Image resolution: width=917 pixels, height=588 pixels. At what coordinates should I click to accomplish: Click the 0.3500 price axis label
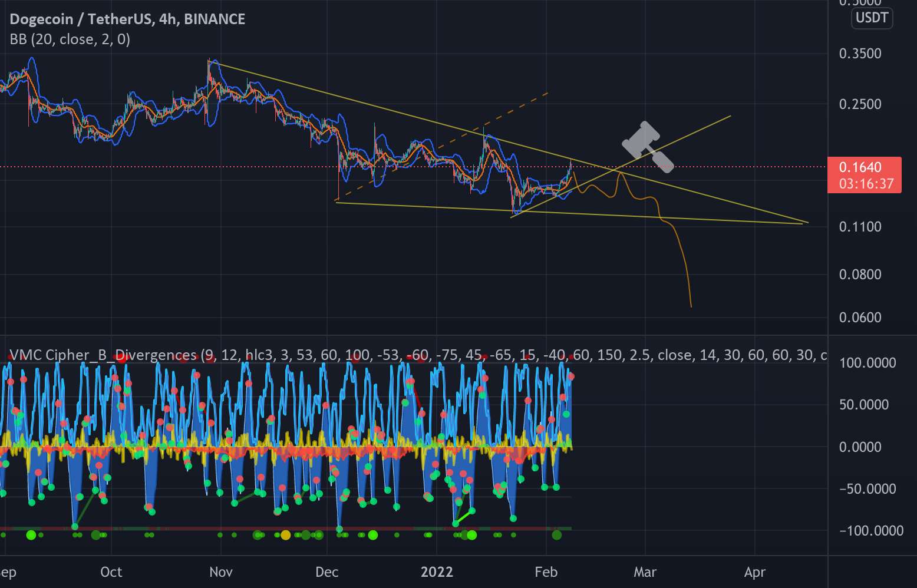860,54
